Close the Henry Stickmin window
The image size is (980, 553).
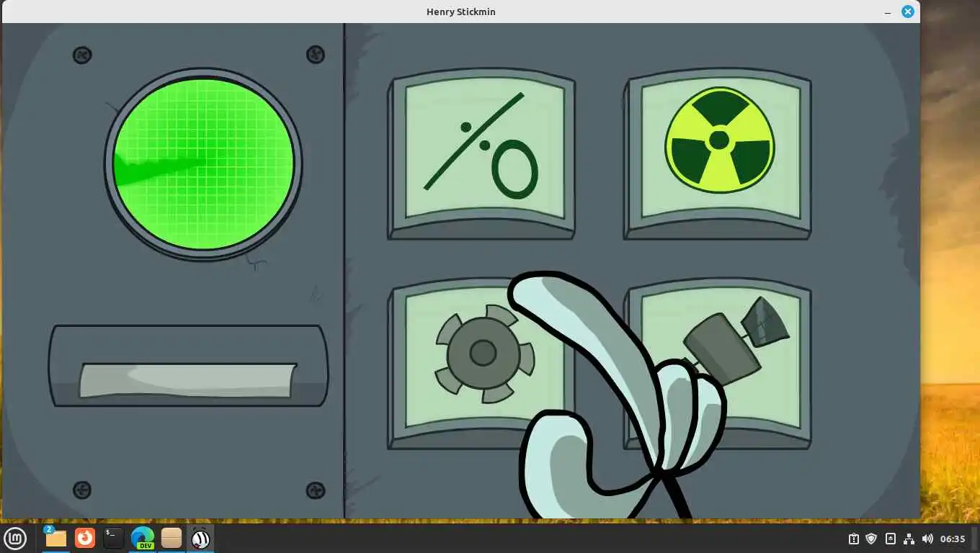coord(908,12)
